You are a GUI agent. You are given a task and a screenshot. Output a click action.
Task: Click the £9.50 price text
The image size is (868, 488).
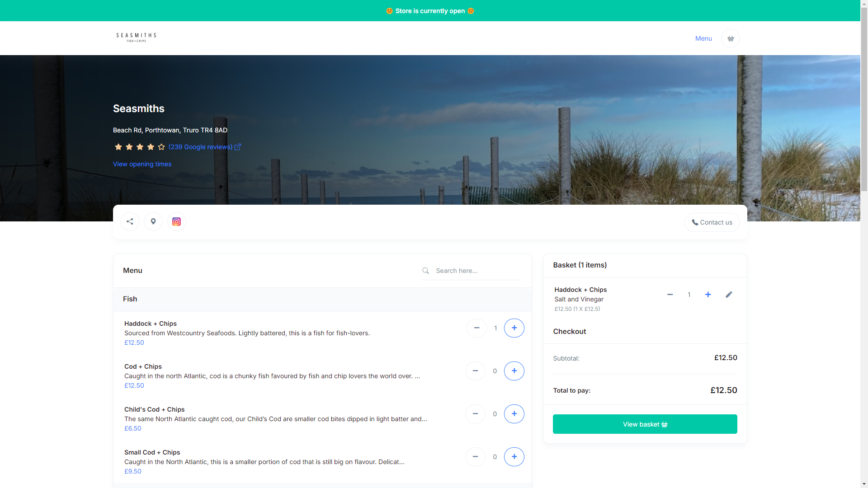tap(133, 471)
